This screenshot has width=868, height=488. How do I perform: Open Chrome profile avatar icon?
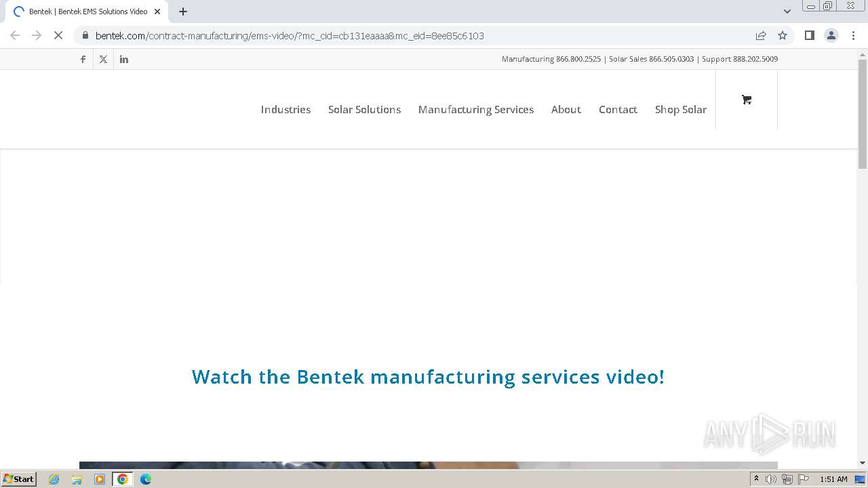coord(831,35)
